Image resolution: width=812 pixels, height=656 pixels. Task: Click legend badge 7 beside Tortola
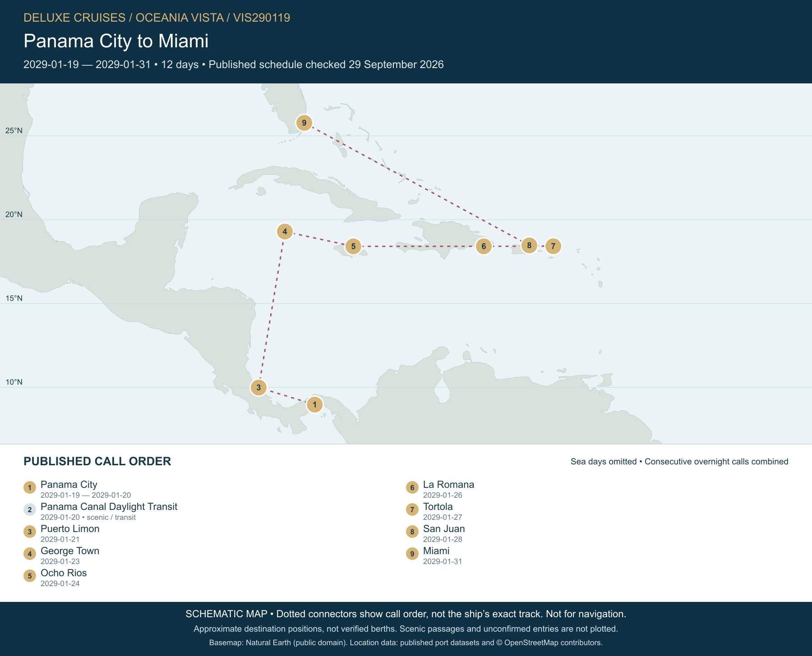point(412,509)
